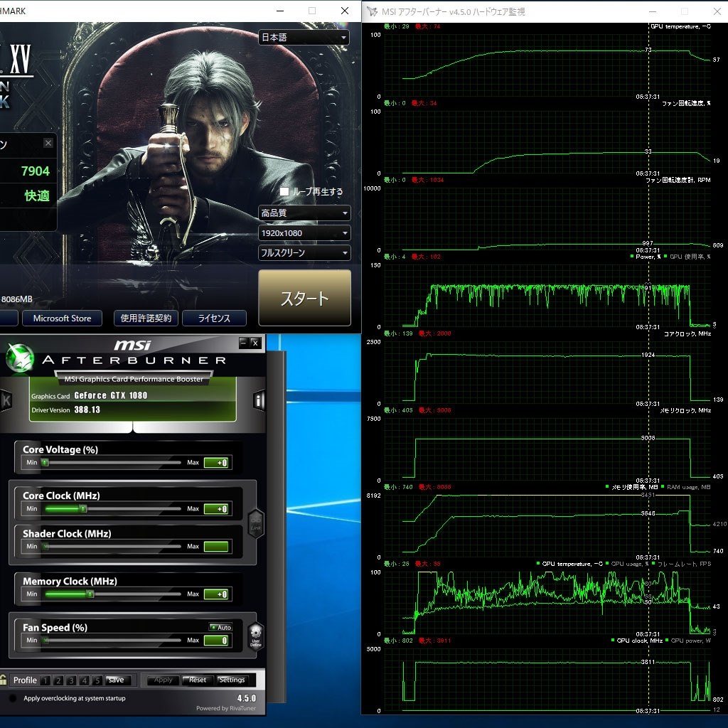Close the MSI Afterburner skin window
The height and width of the screenshot is (728, 728).
tap(255, 343)
